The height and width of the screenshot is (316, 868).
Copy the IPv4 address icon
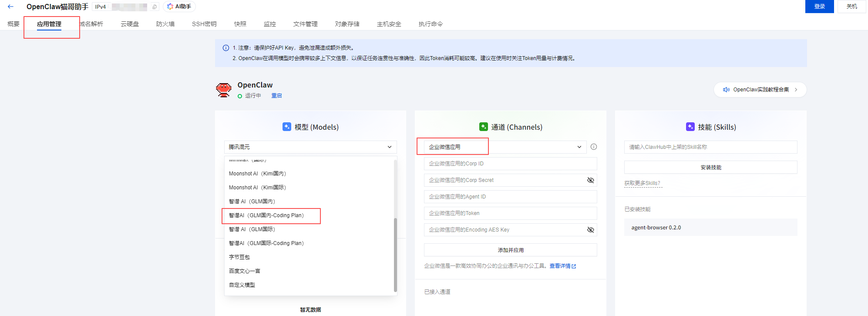155,7
